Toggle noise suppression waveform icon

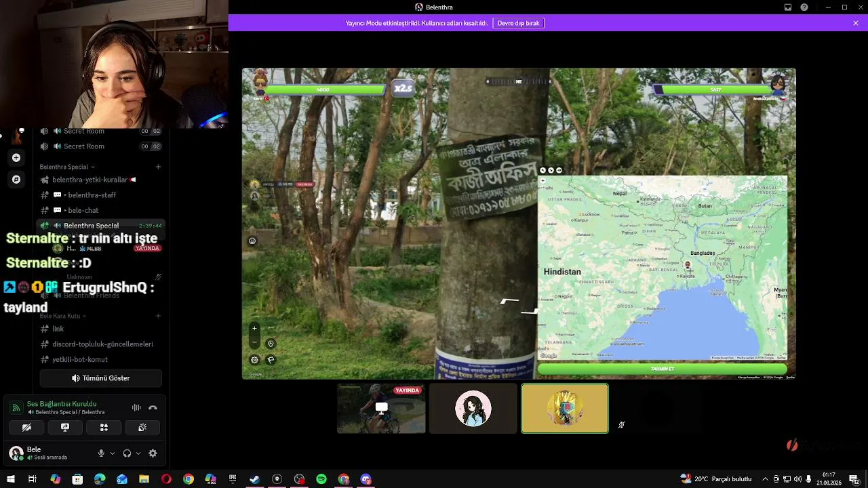pos(136,407)
